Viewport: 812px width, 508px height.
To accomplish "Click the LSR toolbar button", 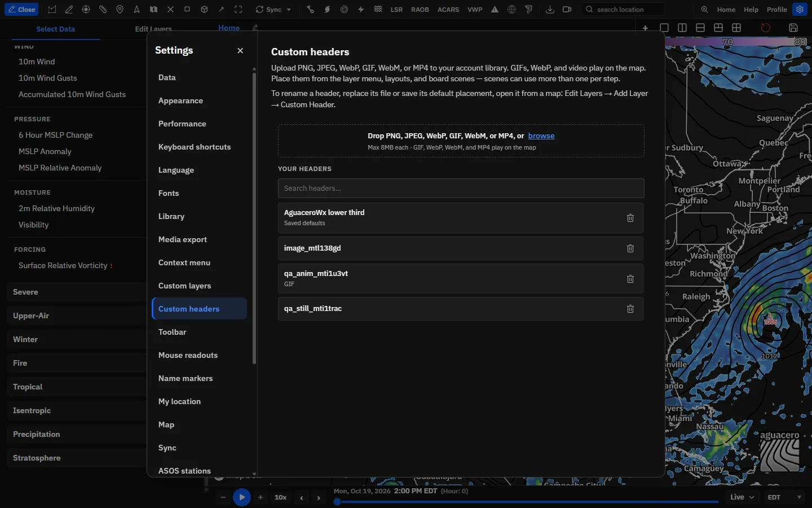I will (396, 10).
